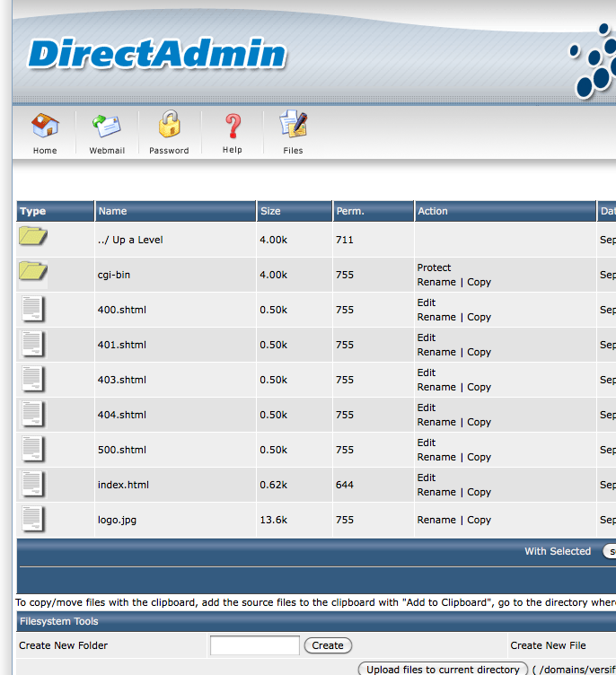Open the Files icon
The width and height of the screenshot is (616, 675).
pyautogui.click(x=294, y=124)
